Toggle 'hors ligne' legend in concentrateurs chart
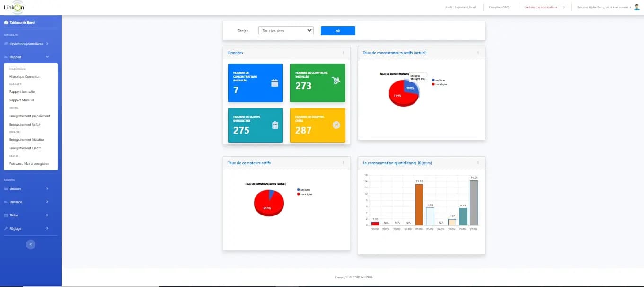Screen dimensions: 644x287 [x=439, y=84]
